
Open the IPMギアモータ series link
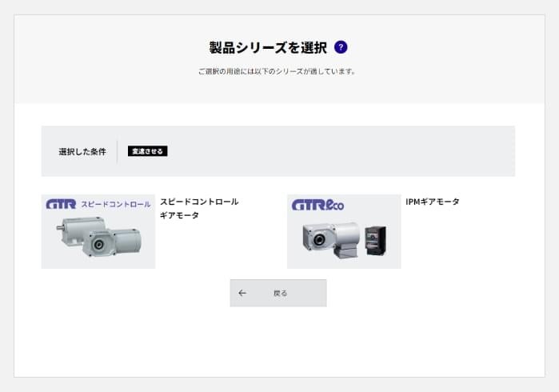433,202
